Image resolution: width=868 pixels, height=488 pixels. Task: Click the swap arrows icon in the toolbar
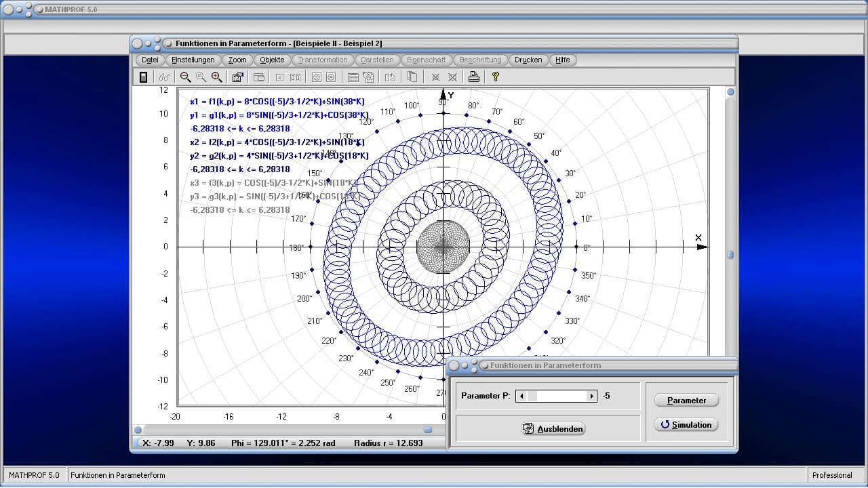390,77
